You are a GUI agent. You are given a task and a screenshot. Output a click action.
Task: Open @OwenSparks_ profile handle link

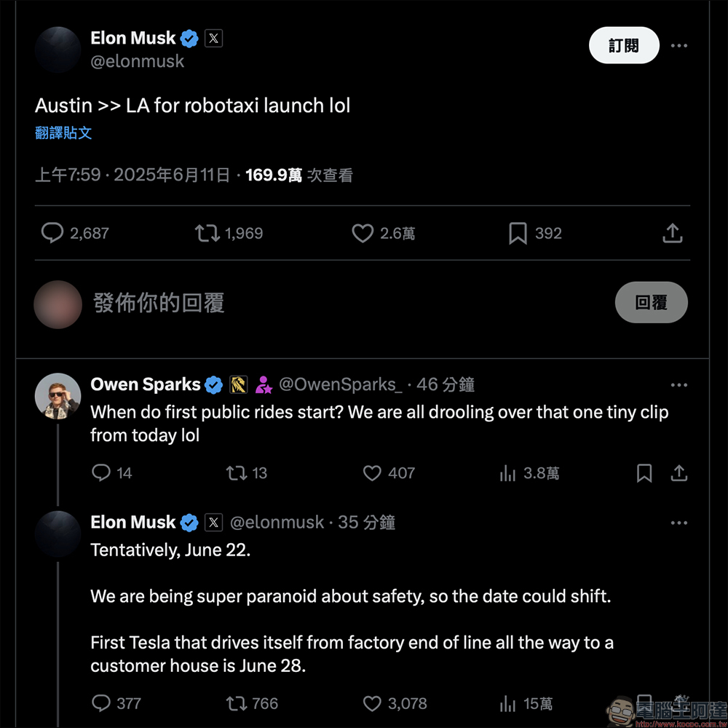(x=340, y=385)
